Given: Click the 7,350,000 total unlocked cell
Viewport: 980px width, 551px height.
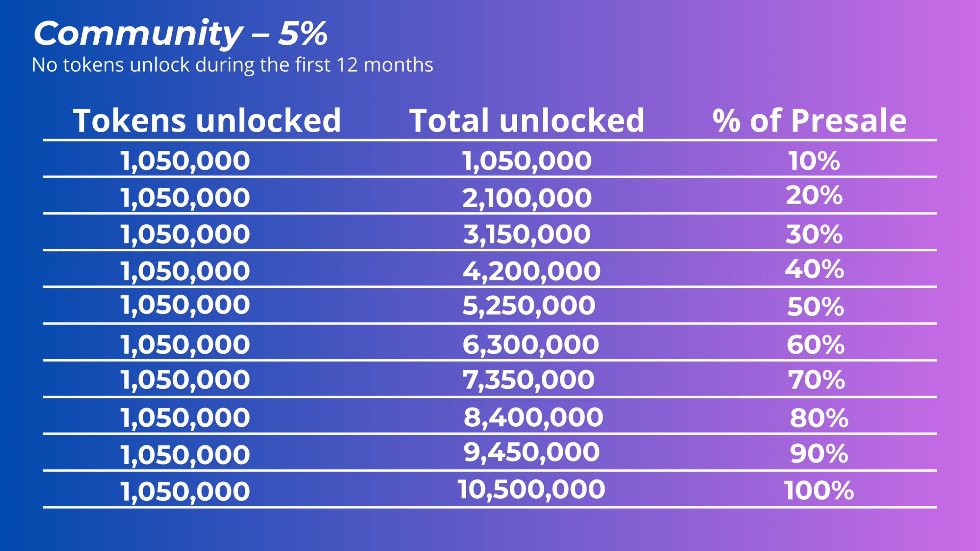Looking at the screenshot, I should click(528, 380).
